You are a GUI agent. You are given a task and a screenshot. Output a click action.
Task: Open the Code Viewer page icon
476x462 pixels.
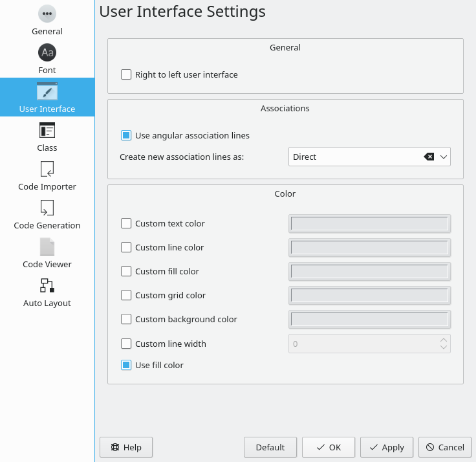(47, 247)
